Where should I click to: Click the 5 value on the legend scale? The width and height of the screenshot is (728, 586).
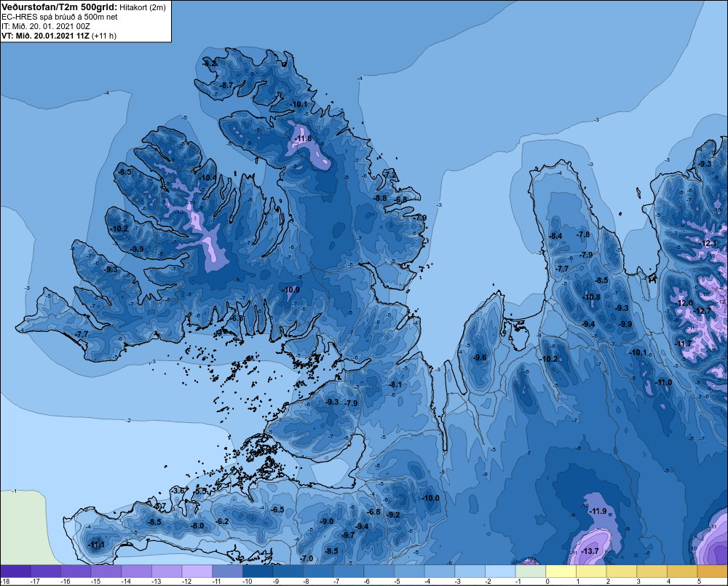pos(699,582)
